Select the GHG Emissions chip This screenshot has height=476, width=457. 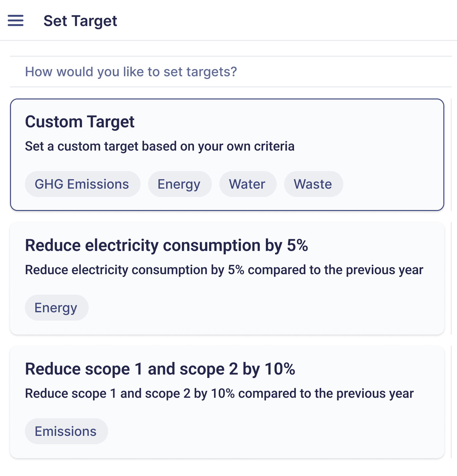pyautogui.click(x=82, y=184)
